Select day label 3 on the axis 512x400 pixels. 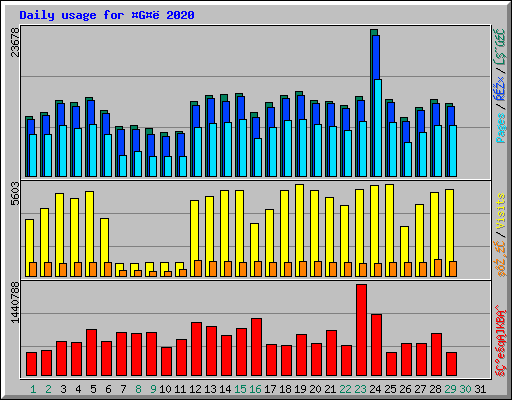[63, 389]
